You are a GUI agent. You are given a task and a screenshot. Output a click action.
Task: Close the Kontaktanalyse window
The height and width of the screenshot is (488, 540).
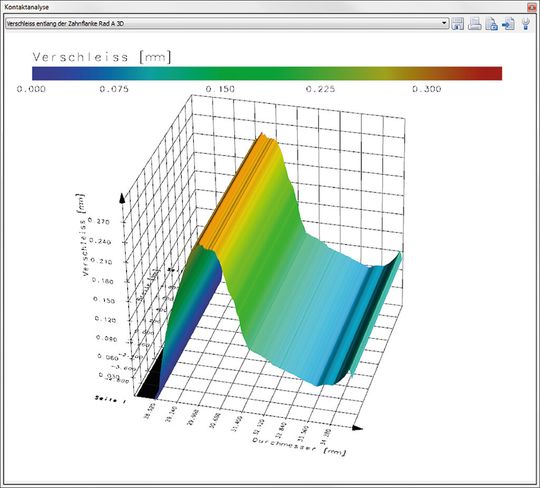532,7
